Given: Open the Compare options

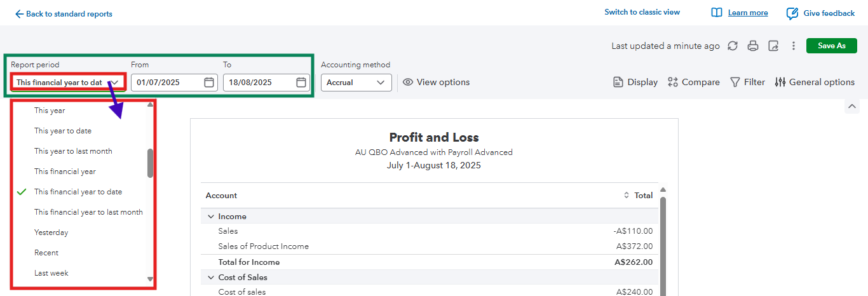Looking at the screenshot, I should click(x=693, y=82).
